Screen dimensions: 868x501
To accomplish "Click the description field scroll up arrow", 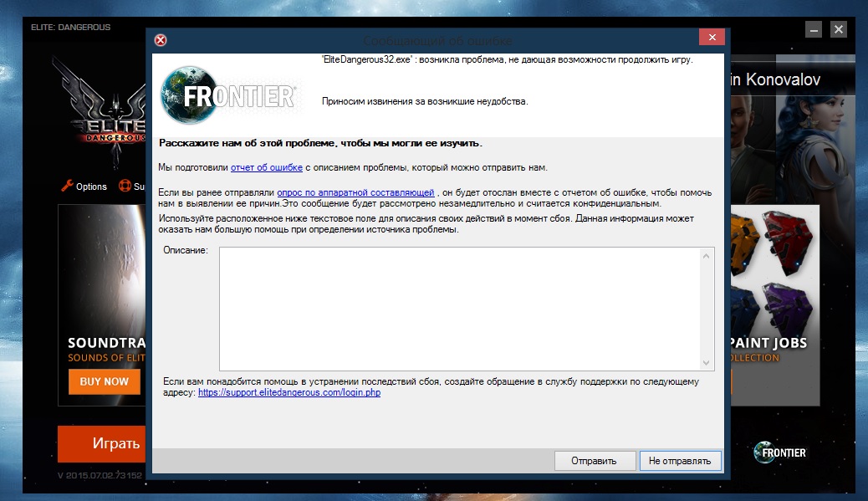I will [706, 256].
